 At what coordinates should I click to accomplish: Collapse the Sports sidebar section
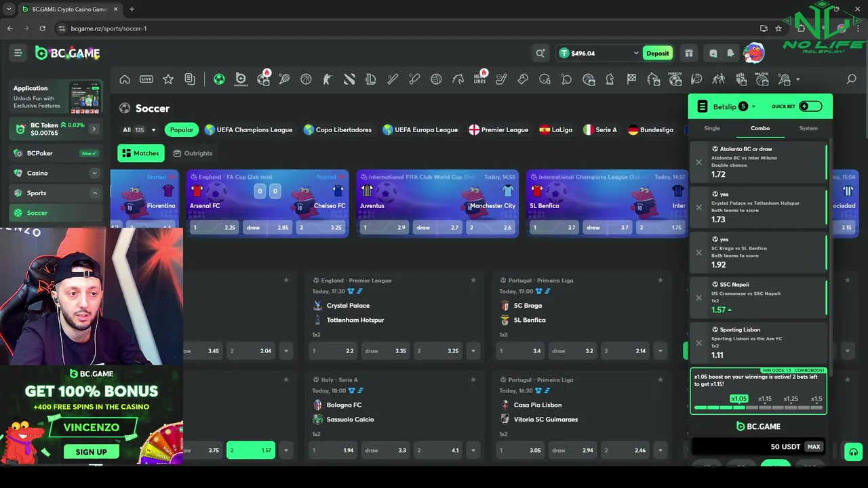tap(94, 193)
